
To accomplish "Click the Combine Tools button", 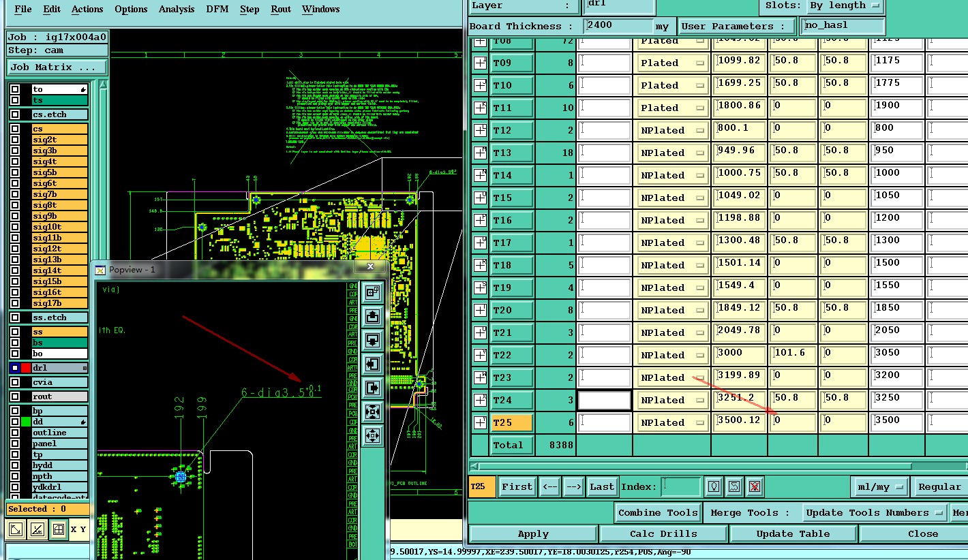I will tap(657, 512).
